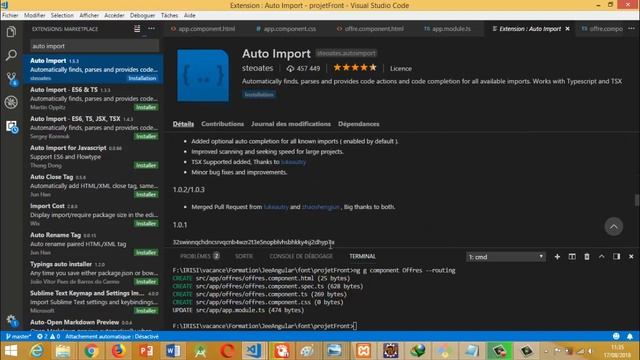The height and width of the screenshot is (360, 640).
Task: Kill the terminal with trash icon
Action: pos(587,256)
